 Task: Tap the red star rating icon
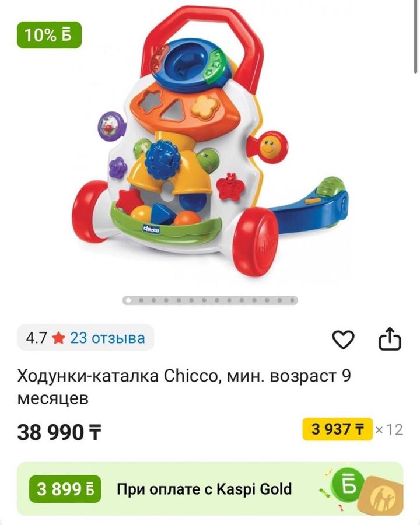coord(58,338)
